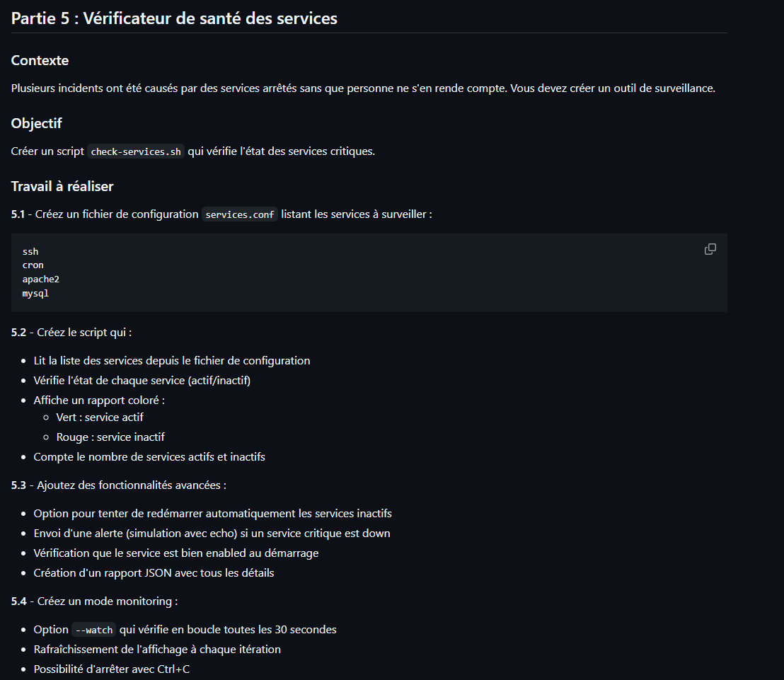Click "ssh" line in the code block

[x=30, y=252]
